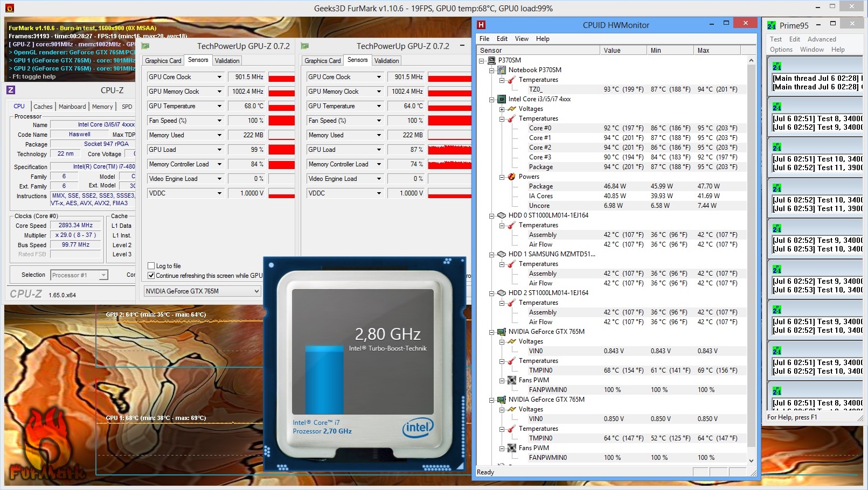Viewport: 868px width, 490px height.
Task: Collapse the HDD 0 ST1000LM014 node
Action: (492, 215)
